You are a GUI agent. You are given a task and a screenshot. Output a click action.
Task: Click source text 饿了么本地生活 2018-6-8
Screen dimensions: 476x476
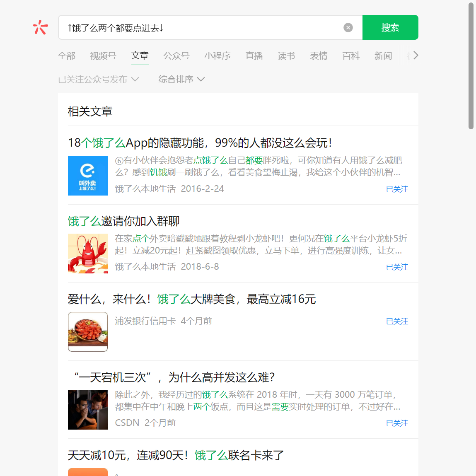[x=167, y=266]
